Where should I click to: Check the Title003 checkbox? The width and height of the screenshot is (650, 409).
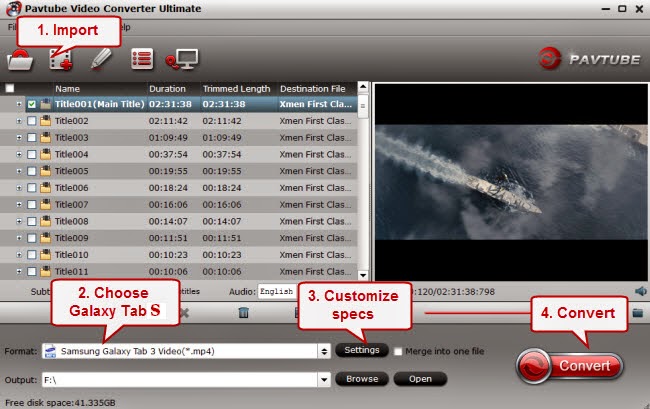pyautogui.click(x=32, y=138)
